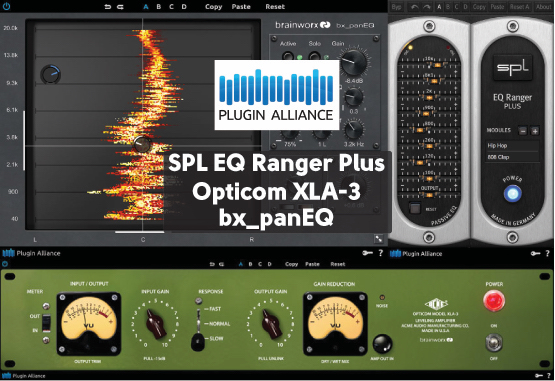Screen dimensions: 555x381
Task: Click the red Power lamp on Opticom
Action: 494,301
